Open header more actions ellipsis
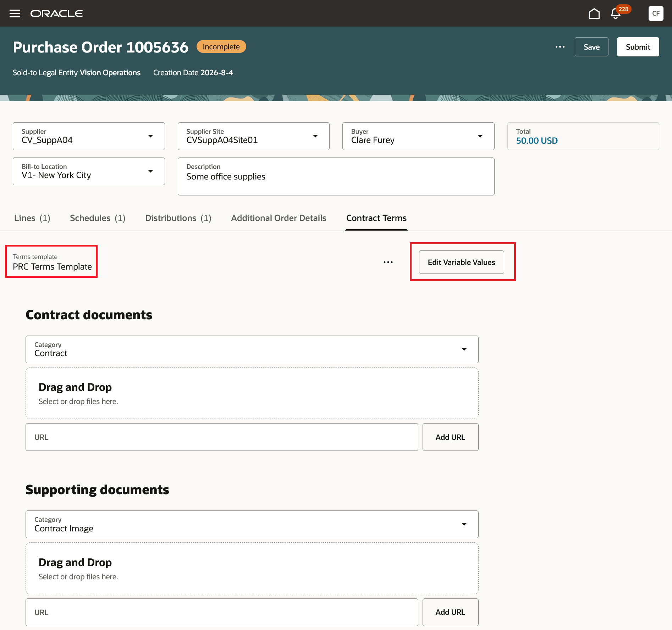The width and height of the screenshot is (672, 630). 560,47
